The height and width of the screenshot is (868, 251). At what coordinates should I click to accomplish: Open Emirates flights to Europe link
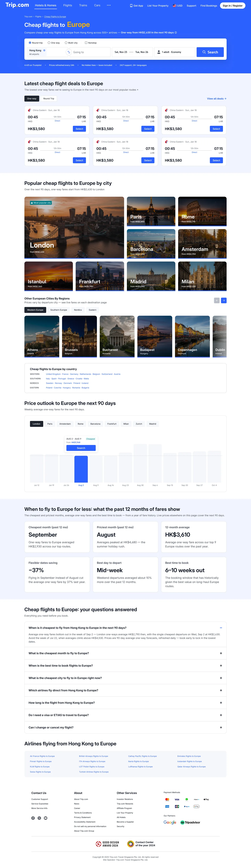[189, 756]
